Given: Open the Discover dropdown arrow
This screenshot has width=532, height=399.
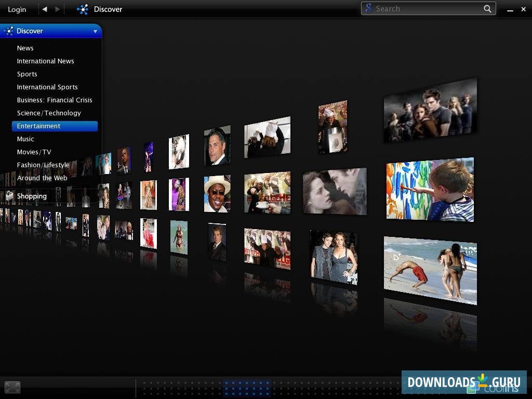Looking at the screenshot, I should (x=95, y=31).
